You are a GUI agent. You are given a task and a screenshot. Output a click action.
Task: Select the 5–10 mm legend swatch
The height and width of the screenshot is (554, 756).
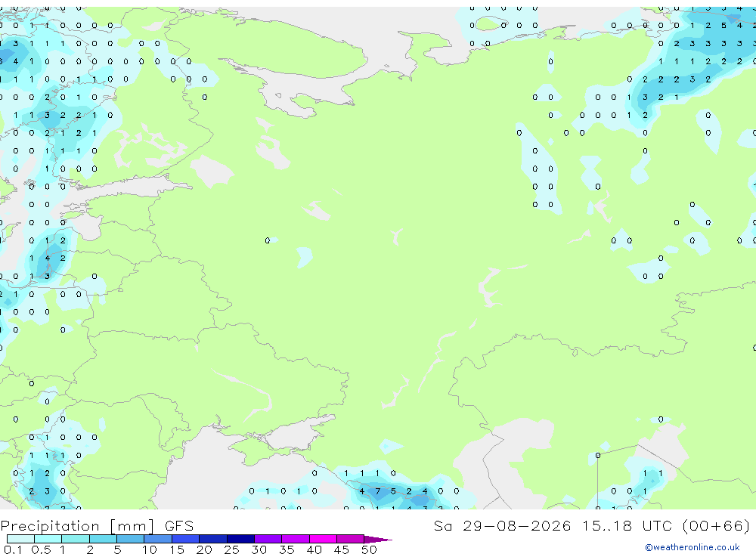pos(130,539)
